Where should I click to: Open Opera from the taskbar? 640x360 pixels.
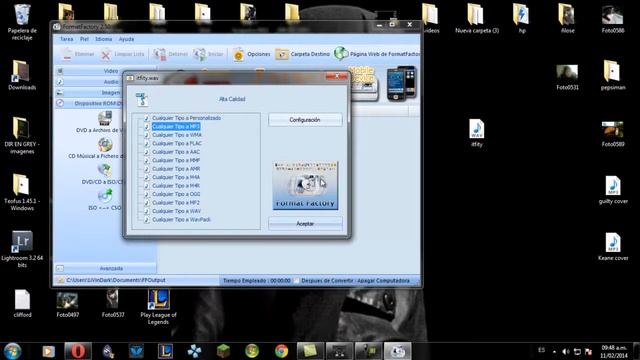pos(78,351)
